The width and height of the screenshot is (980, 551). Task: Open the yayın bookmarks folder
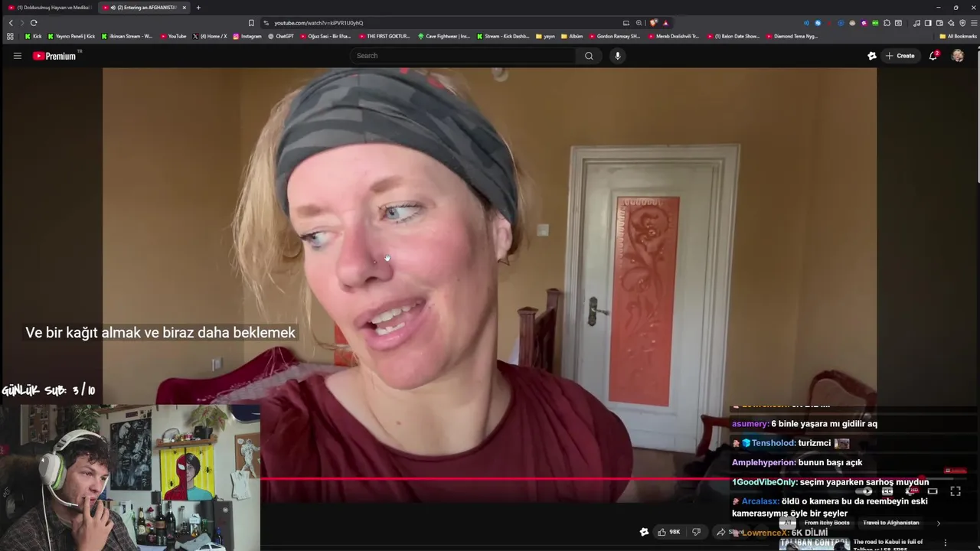click(545, 36)
